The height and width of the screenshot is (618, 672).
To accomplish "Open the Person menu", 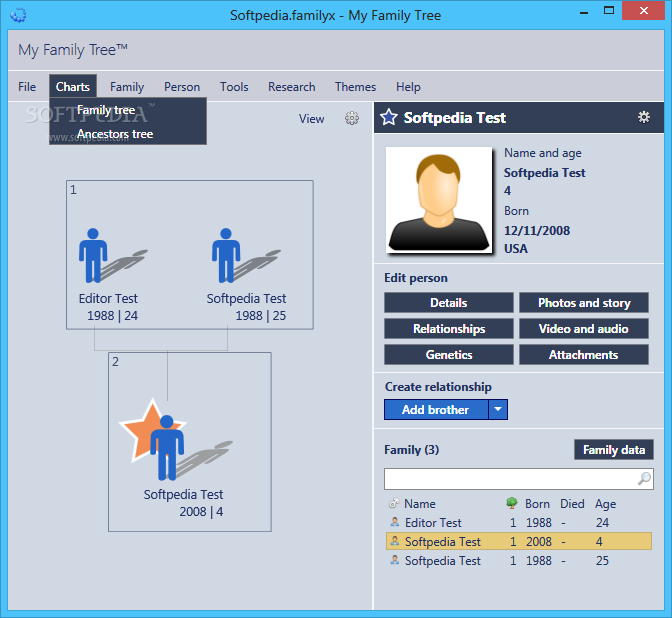I will pyautogui.click(x=182, y=87).
